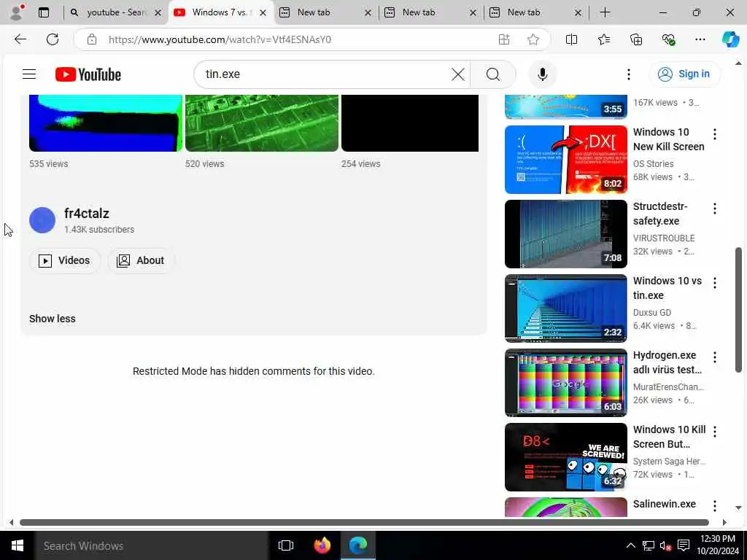Open Structdestr-safety.exe video title
747x560 pixels.
(660, 214)
